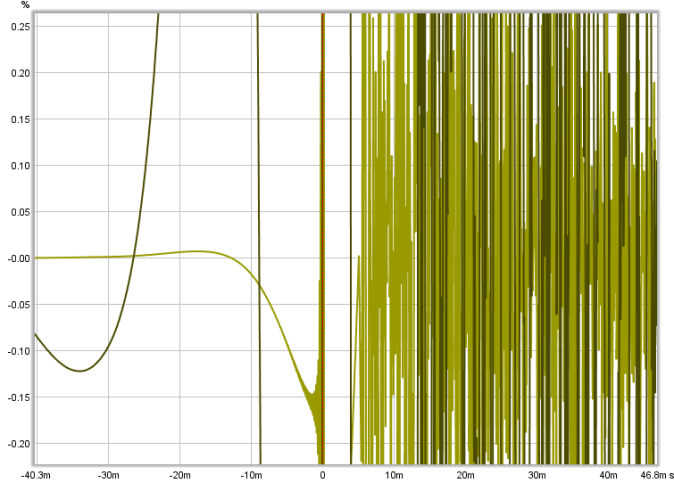Viewport: 674px width, 483px height.
Task: Click the "20m" time axis label
Action: pos(465,475)
